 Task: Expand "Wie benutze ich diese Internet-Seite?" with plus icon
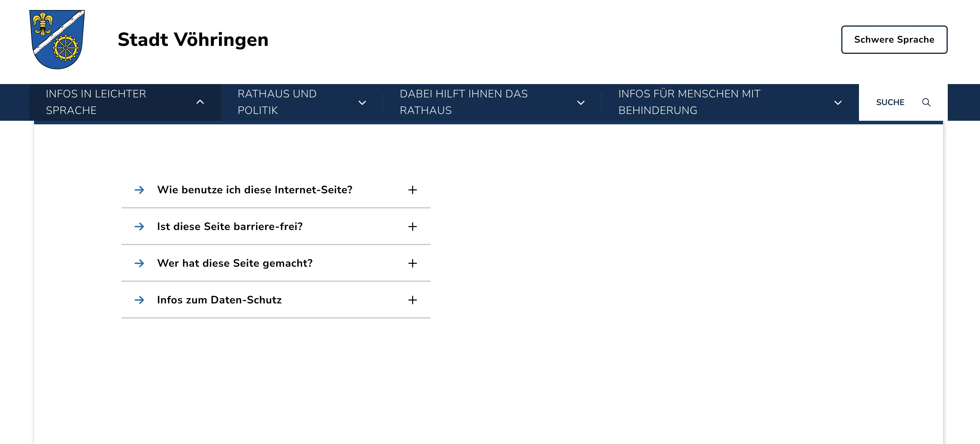point(412,190)
